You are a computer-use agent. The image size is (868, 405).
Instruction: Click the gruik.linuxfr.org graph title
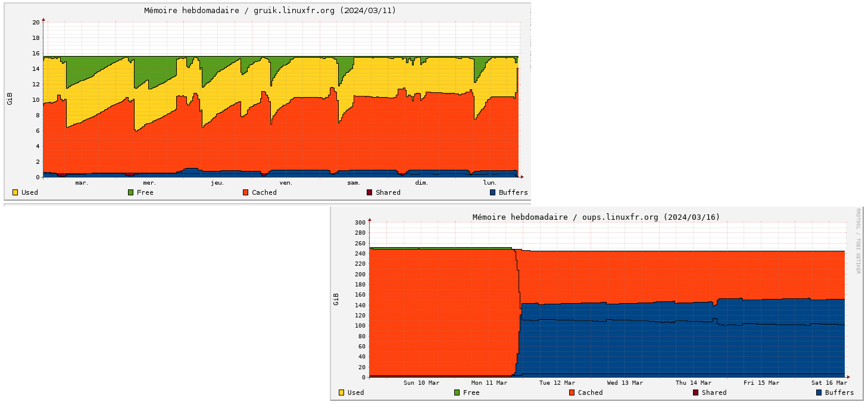270,11
